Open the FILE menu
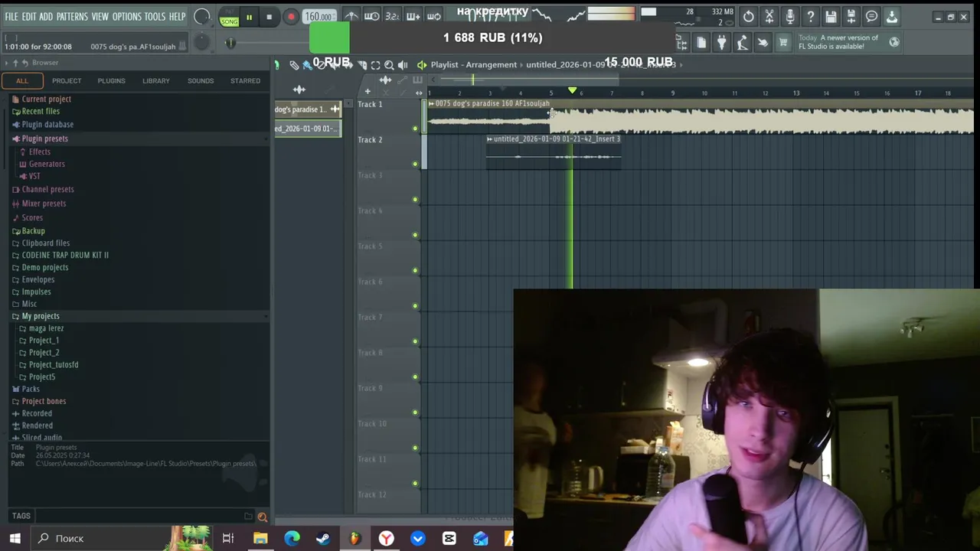Image resolution: width=980 pixels, height=551 pixels. tap(11, 17)
